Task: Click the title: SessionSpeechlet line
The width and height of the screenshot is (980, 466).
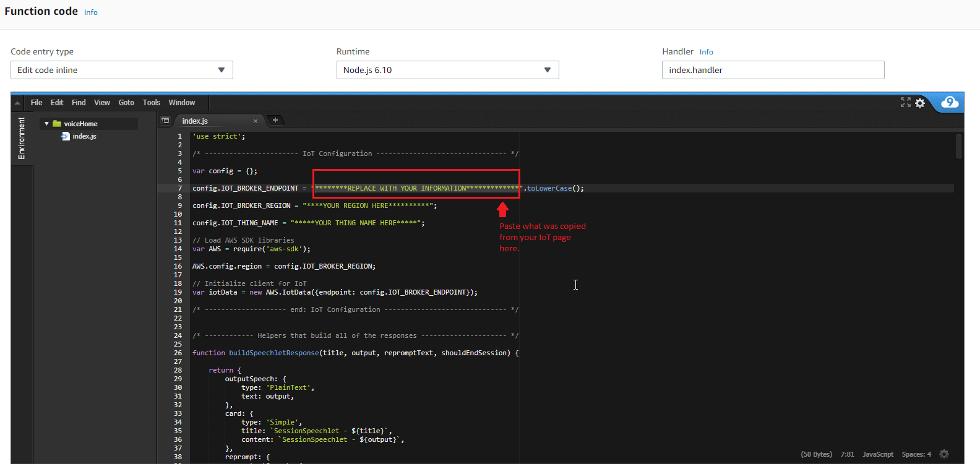Action: click(317, 431)
